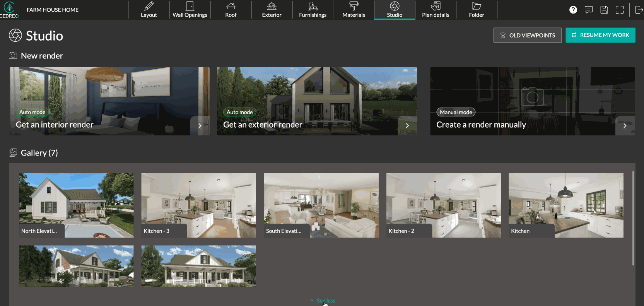Click the gallery vertical scrollbar
Screen dimensions: 644x306
pos(633,218)
